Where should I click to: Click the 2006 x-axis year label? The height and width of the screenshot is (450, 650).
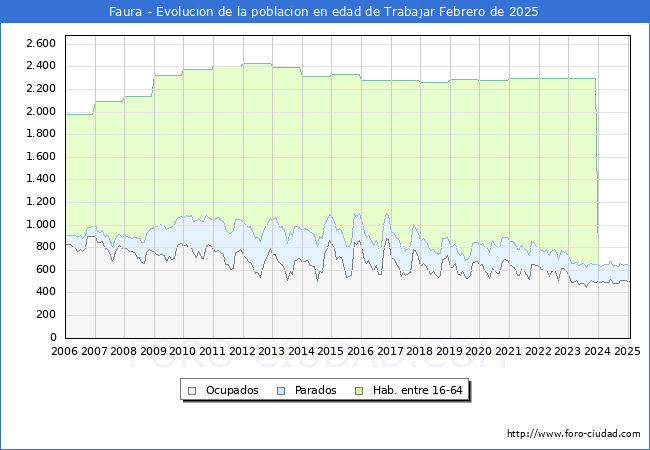(x=64, y=351)
